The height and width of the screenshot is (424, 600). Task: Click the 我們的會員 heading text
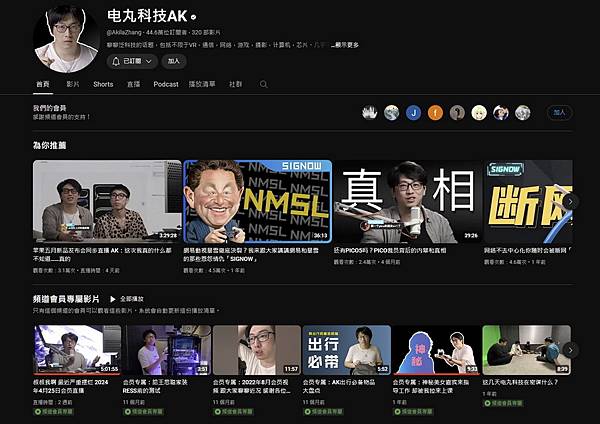[49, 108]
